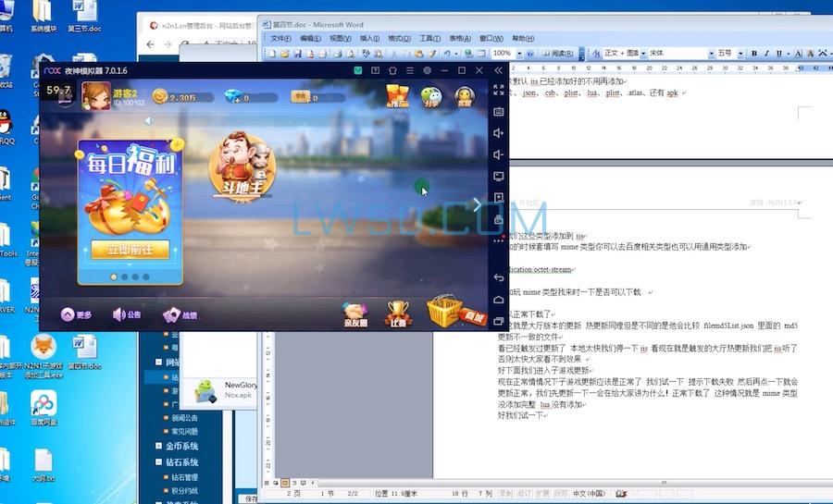Open Word 格式 menu
Image resolution: width=833 pixels, height=504 pixels.
coord(400,38)
